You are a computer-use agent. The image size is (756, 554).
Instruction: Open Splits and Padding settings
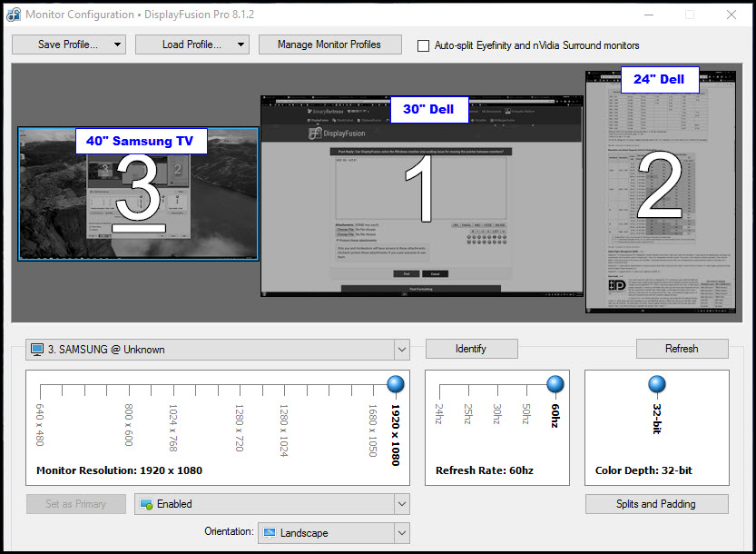click(657, 504)
